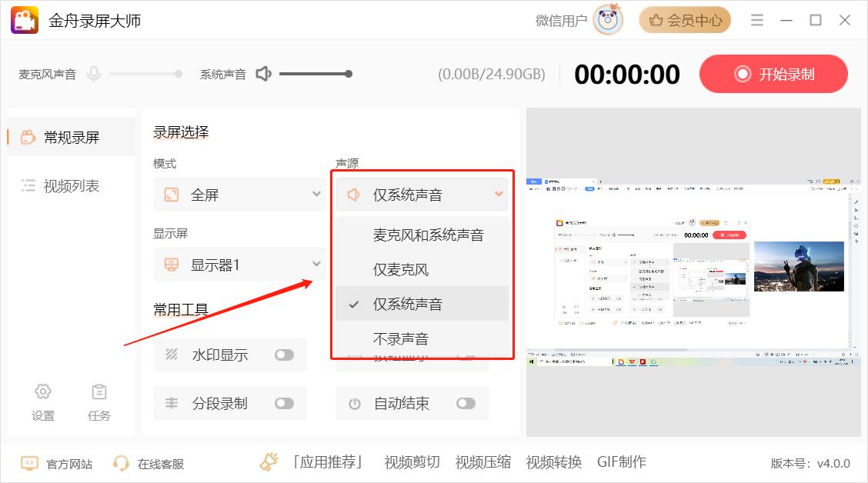Switch to the 视频列表 tab
Image resolution: width=868 pixels, height=483 pixels.
click(70, 185)
